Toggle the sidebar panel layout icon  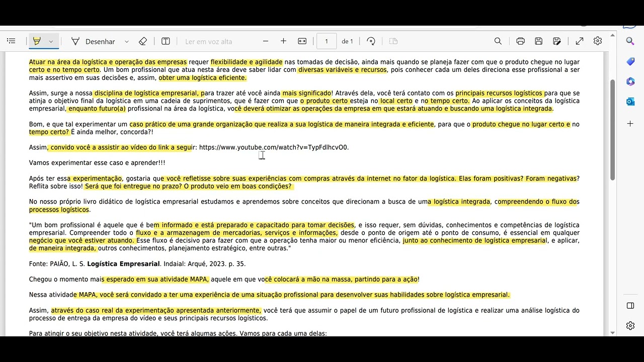click(630, 306)
